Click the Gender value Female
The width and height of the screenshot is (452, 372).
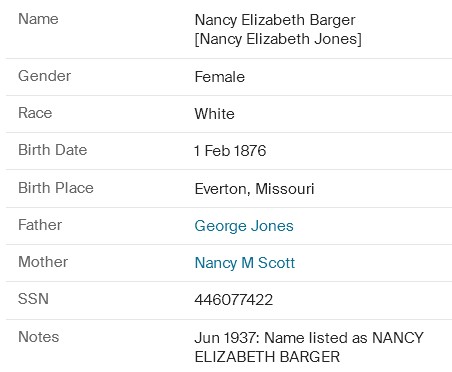tap(220, 77)
